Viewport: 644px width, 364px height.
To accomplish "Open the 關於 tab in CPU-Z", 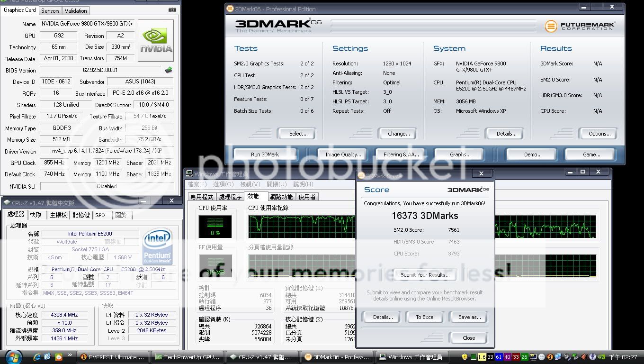I will tap(121, 215).
